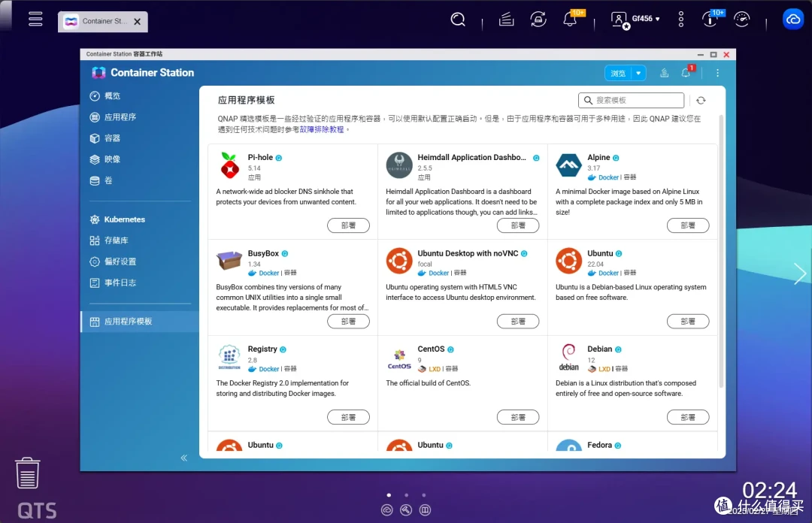Open Container Station notification bell
The image size is (812, 523).
[x=686, y=73]
